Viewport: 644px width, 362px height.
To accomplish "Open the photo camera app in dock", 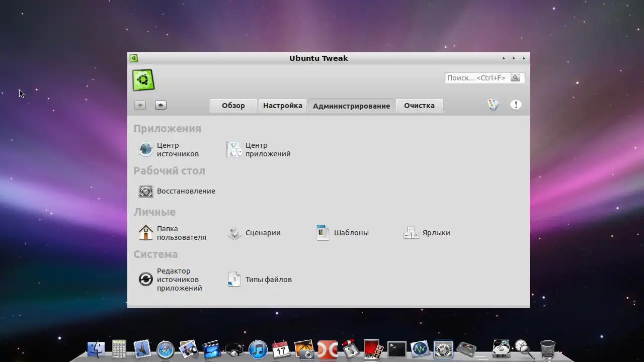I will [304, 349].
